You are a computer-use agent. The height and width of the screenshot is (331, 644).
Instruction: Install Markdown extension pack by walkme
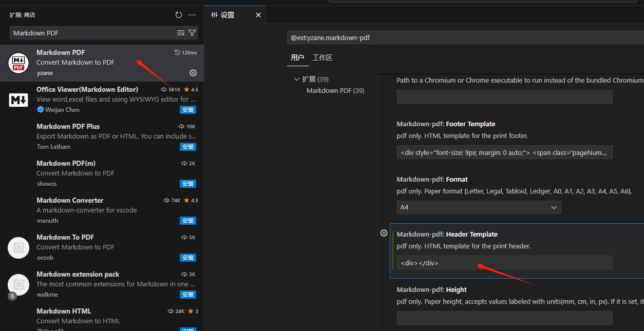point(188,295)
